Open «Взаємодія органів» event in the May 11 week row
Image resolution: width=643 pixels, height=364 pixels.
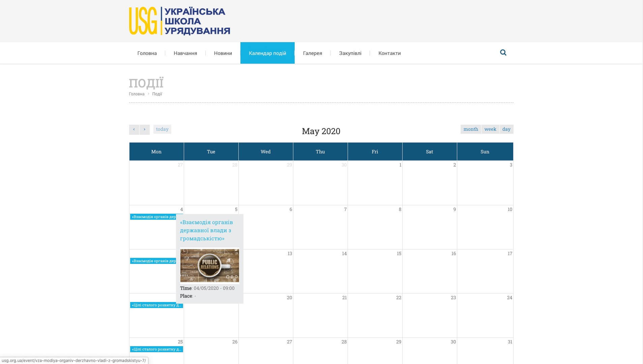coord(153,261)
